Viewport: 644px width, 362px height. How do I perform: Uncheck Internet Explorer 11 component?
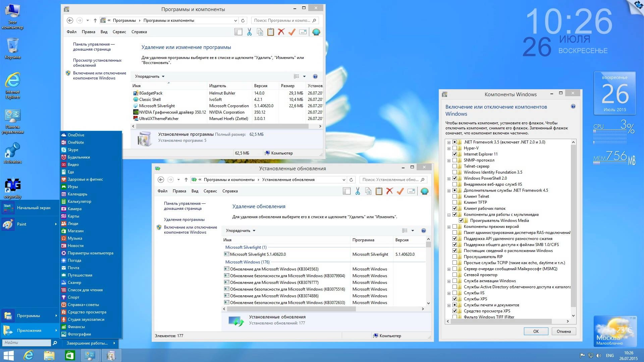pyautogui.click(x=455, y=154)
